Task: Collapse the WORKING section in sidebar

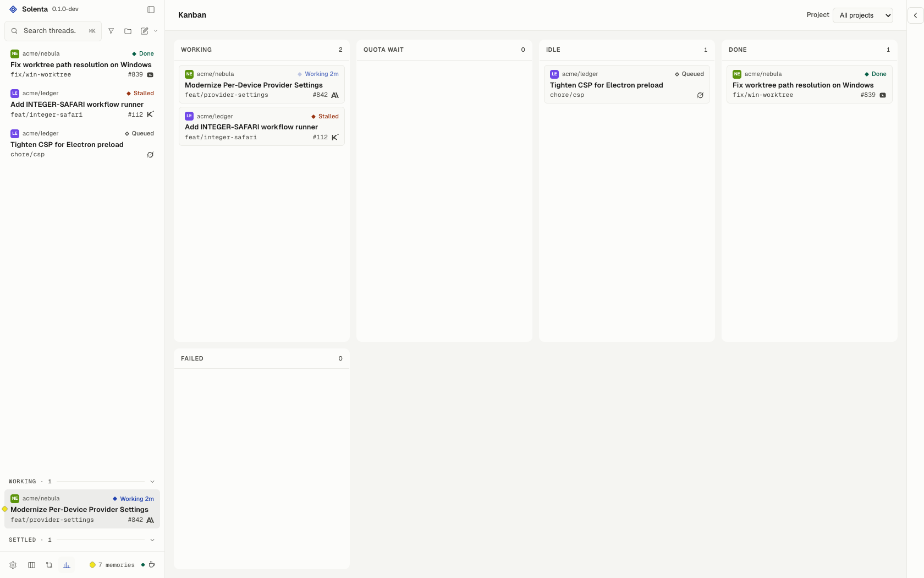Action: point(152,482)
